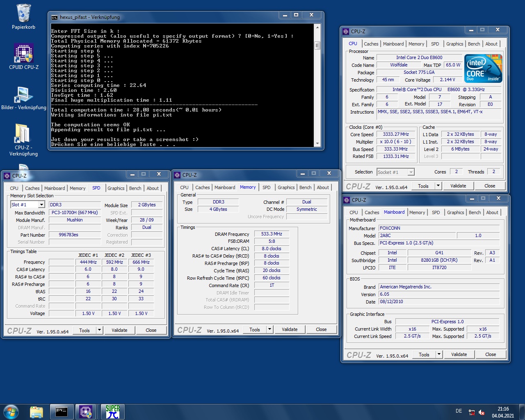Image resolution: width=525 pixels, height=420 pixels.
Task: Click the Core Speed value 3333.27 MHz
Action: pyautogui.click(x=396, y=134)
